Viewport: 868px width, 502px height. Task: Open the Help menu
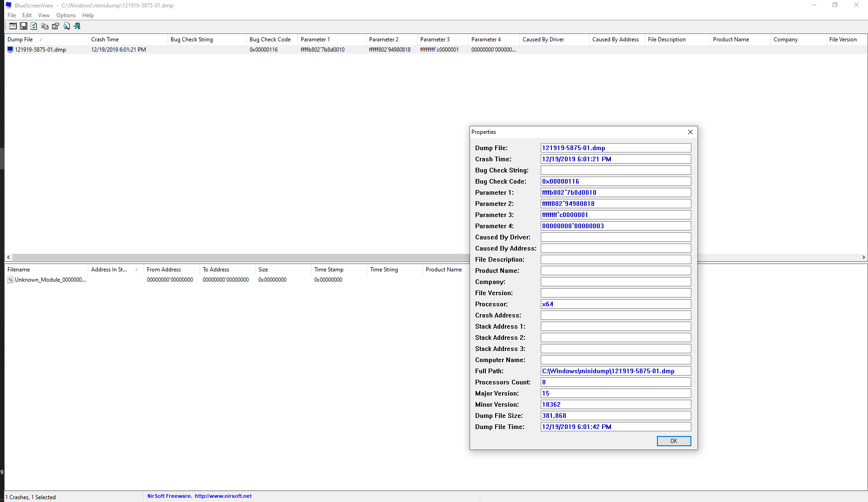(x=88, y=15)
